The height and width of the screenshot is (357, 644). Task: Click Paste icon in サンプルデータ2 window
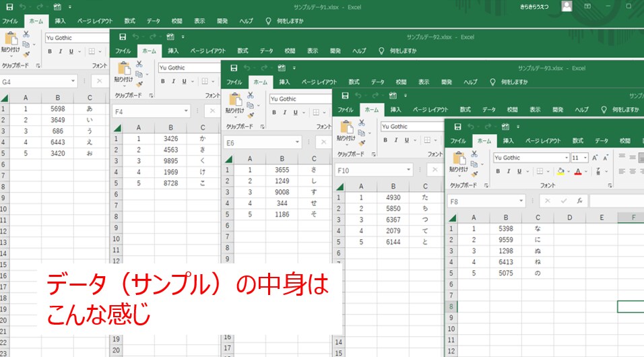(124, 69)
